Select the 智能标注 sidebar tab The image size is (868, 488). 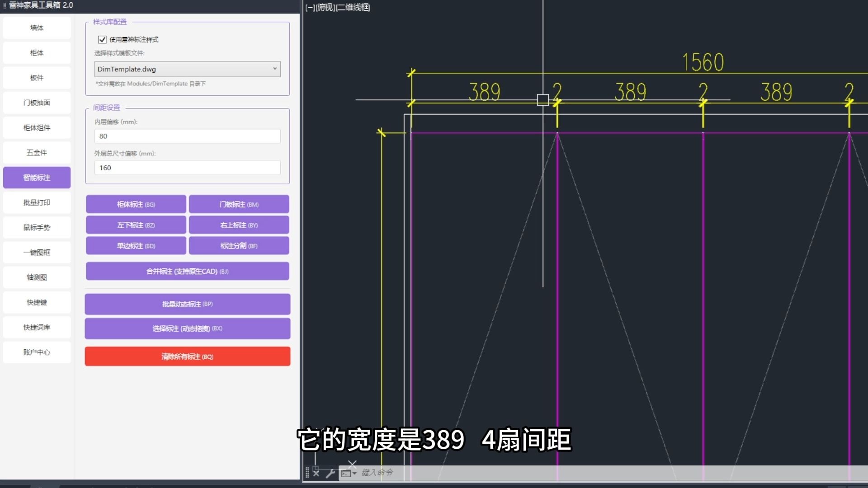(37, 178)
